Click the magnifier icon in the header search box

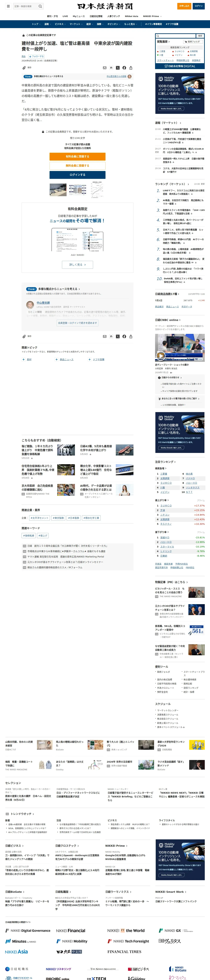coord(40,6)
